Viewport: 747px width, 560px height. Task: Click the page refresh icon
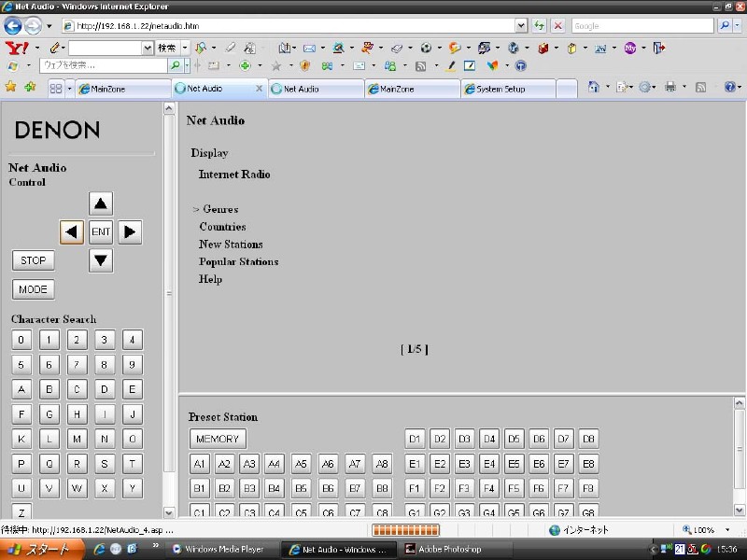point(540,26)
